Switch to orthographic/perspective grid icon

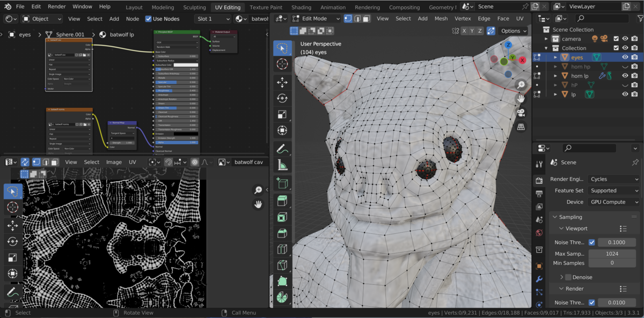521,127
